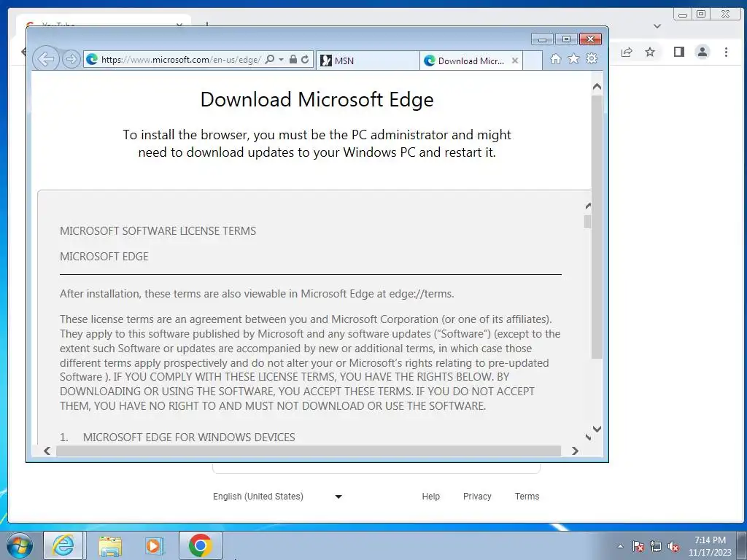Close the Download Microsoft Edge tab
Image resolution: width=747 pixels, height=560 pixels.
[515, 61]
